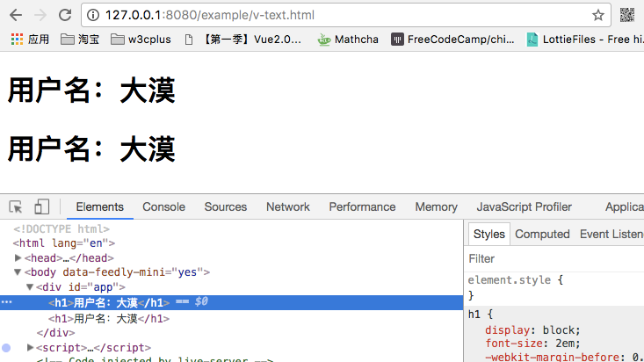Screen dimensions: 644x362
Task: Reload the current page
Action: point(65,15)
